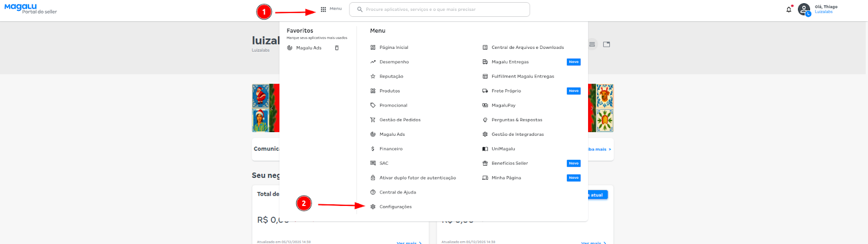Open Desempenho menu item
Viewport: 868px width, 244px height.
point(394,62)
